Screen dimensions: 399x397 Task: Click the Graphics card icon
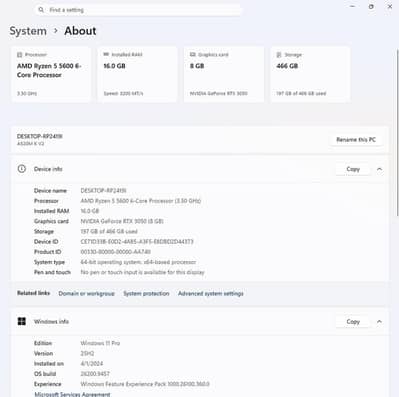192,54
